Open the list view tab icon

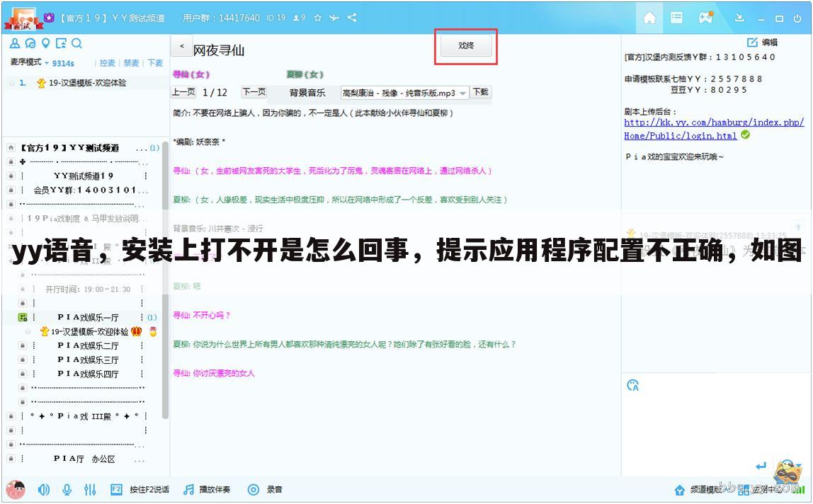click(676, 18)
